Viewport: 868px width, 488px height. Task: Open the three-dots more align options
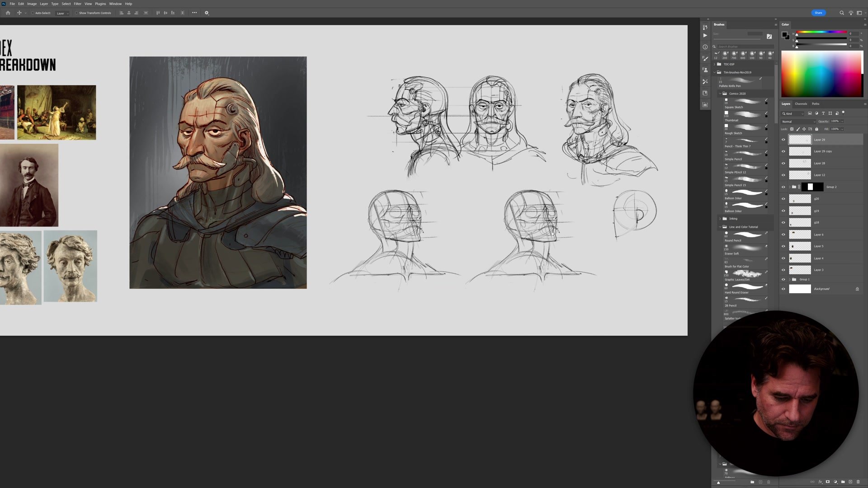pyautogui.click(x=194, y=13)
